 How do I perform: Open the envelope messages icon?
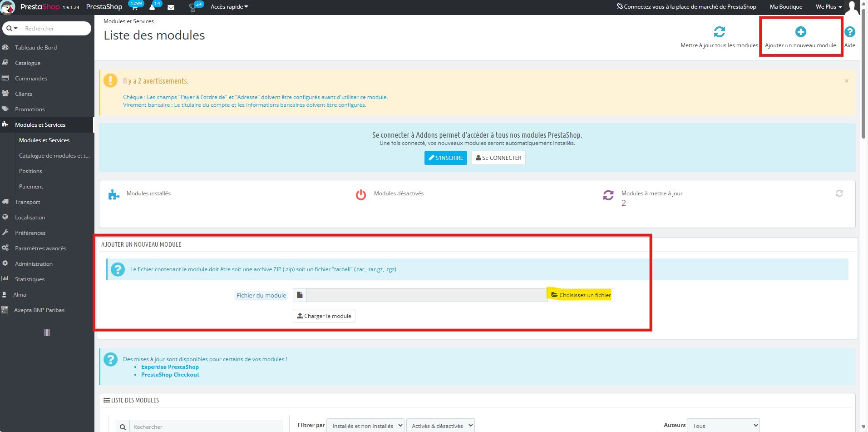(x=171, y=7)
